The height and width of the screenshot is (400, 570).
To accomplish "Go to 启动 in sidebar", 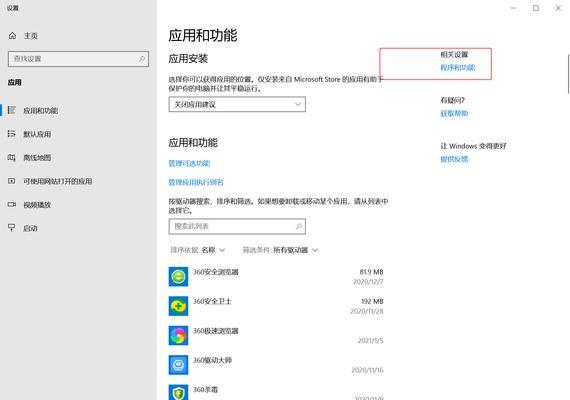I will pyautogui.click(x=30, y=228).
